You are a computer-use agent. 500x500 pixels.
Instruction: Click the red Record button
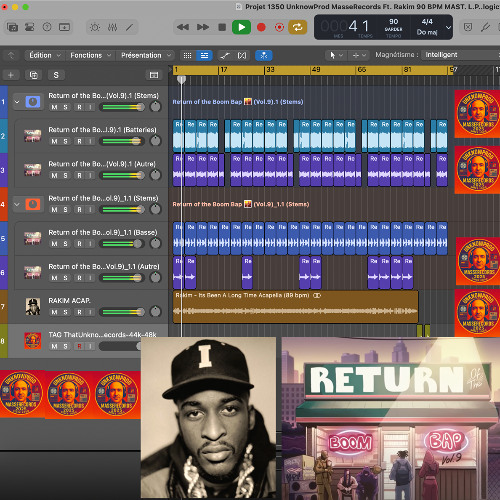[x=261, y=27]
